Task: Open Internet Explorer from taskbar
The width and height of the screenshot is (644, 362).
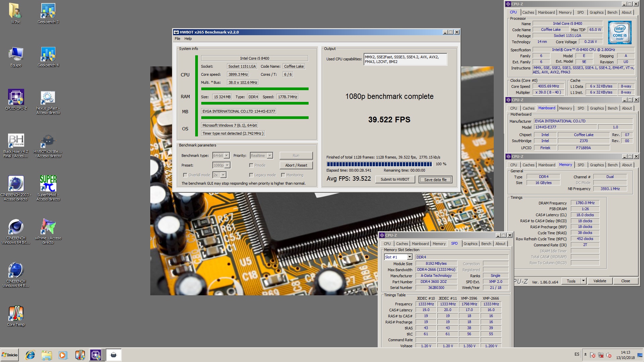Action: coord(30,355)
